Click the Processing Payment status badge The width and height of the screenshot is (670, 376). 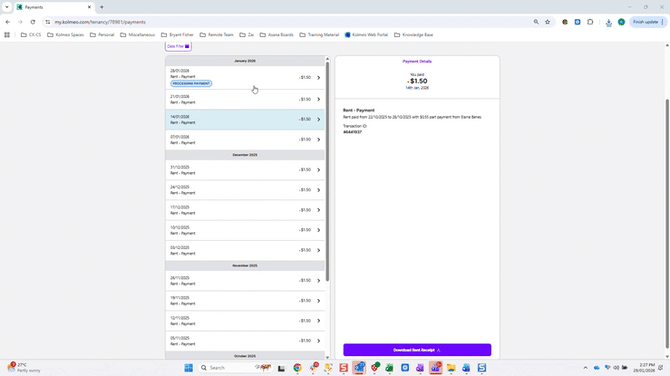point(191,83)
